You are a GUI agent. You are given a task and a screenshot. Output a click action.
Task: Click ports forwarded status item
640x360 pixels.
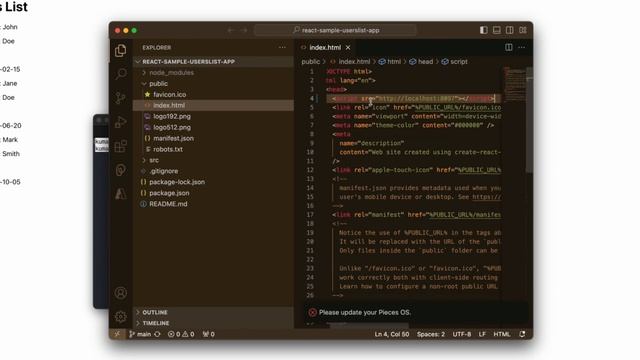pos(209,334)
